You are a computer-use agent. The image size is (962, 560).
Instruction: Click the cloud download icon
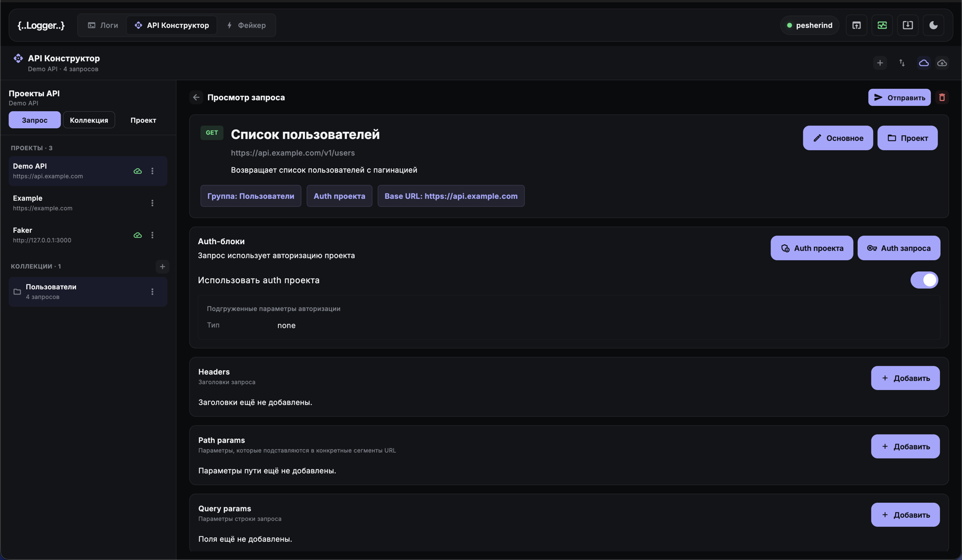click(942, 63)
